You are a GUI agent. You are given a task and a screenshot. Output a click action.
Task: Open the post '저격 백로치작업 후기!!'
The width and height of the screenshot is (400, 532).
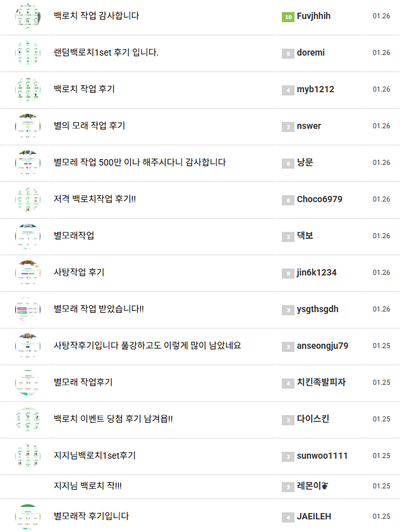pyautogui.click(x=95, y=199)
